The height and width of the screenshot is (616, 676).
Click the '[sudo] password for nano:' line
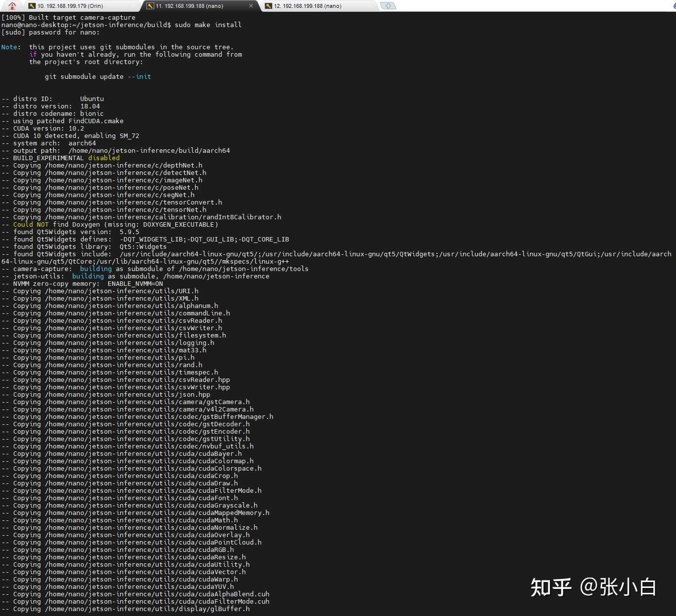pyautogui.click(x=50, y=32)
